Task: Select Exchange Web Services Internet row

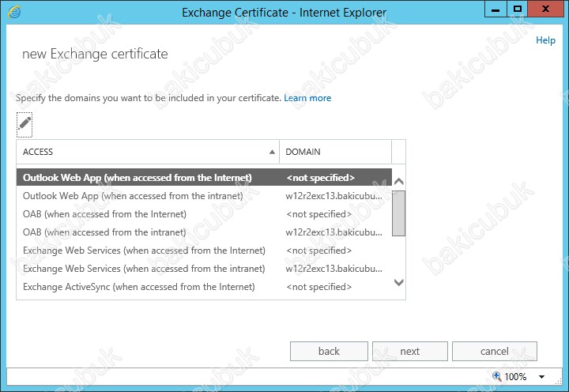Action: pyautogui.click(x=204, y=251)
